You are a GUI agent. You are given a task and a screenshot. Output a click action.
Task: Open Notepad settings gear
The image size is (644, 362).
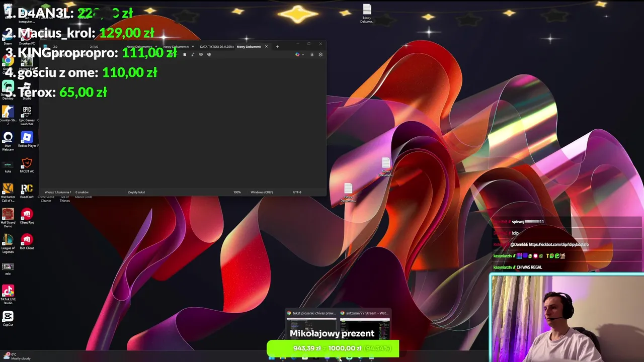pyautogui.click(x=320, y=54)
